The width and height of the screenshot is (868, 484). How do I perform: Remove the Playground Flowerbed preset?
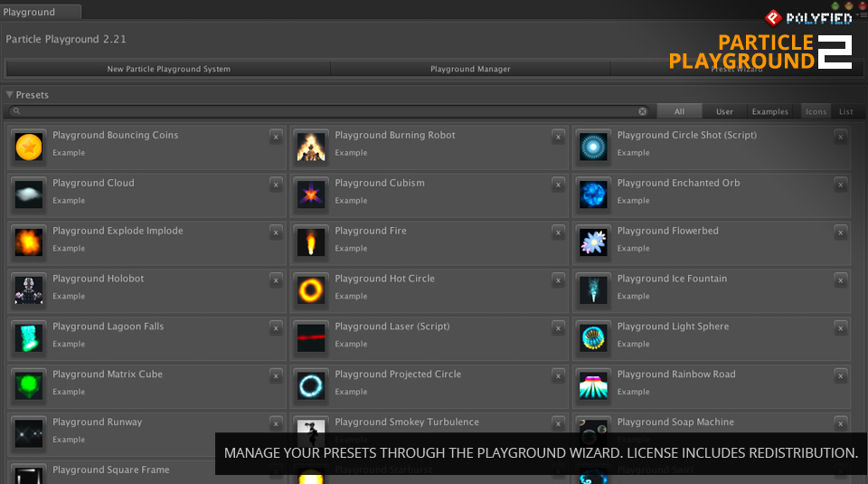[840, 232]
